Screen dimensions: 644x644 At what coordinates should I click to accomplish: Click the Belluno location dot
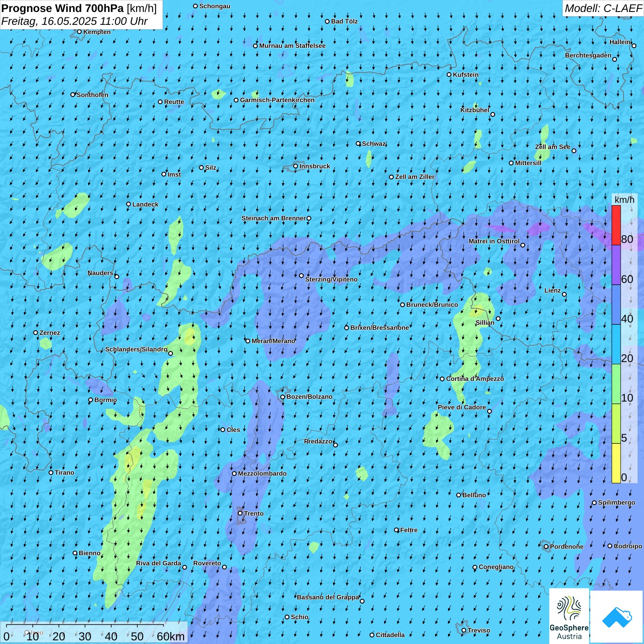[459, 495]
